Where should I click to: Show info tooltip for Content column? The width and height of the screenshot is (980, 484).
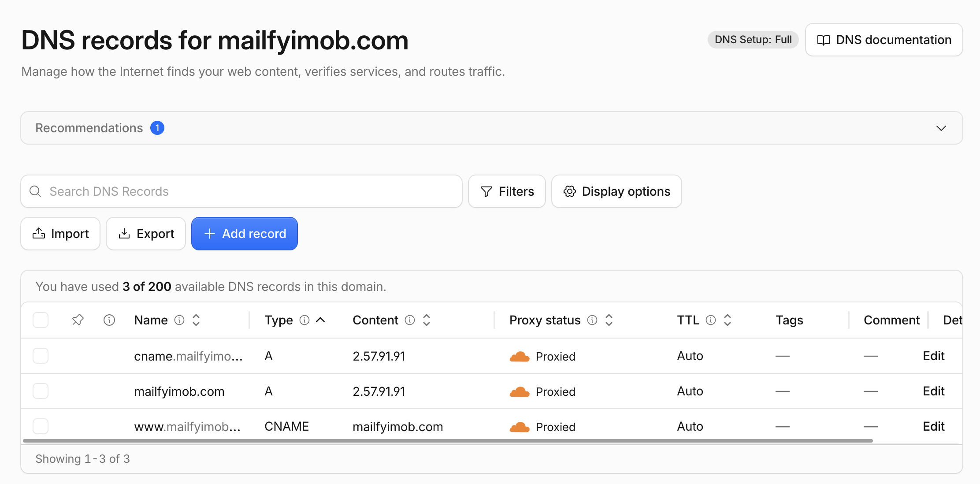410,320
